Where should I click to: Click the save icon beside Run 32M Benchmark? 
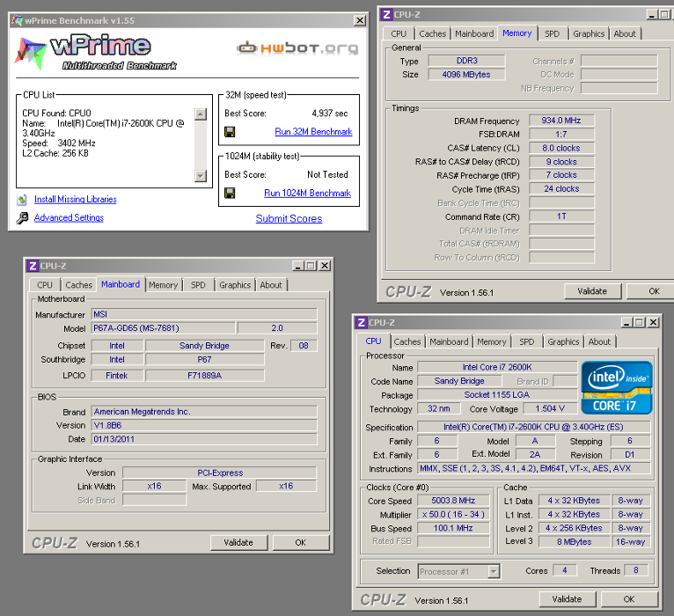pos(230,132)
